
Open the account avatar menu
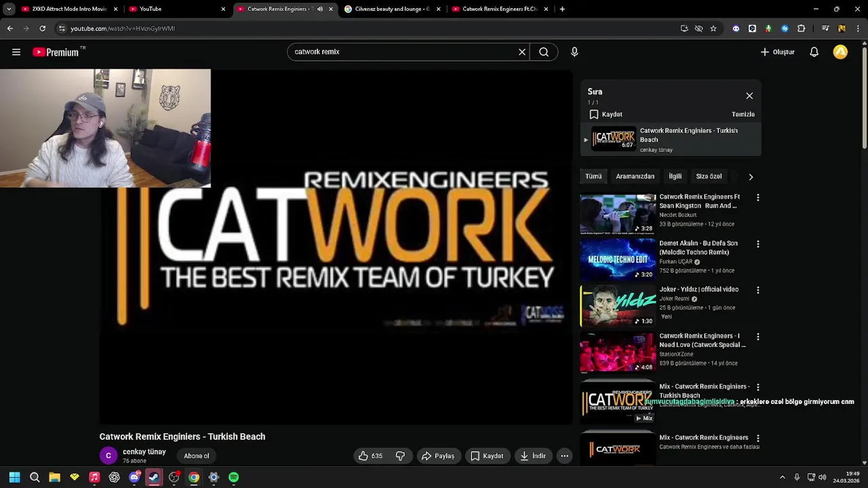tap(840, 52)
